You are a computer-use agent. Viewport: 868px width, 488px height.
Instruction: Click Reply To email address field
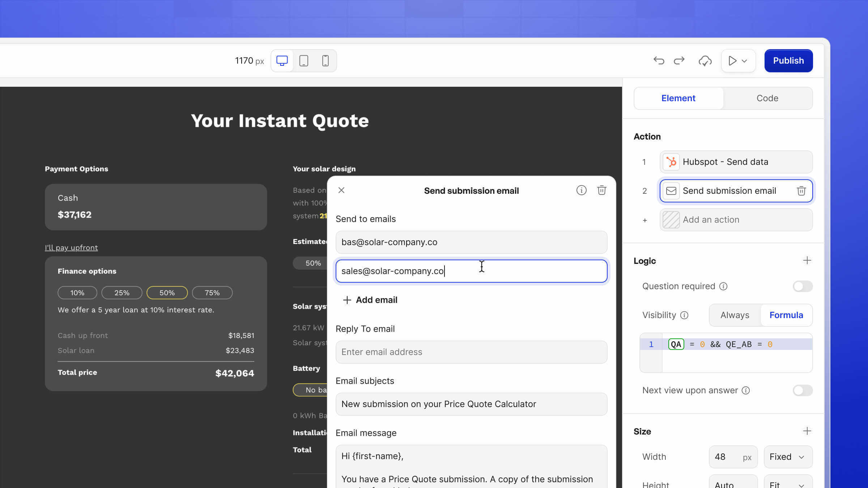point(471,352)
